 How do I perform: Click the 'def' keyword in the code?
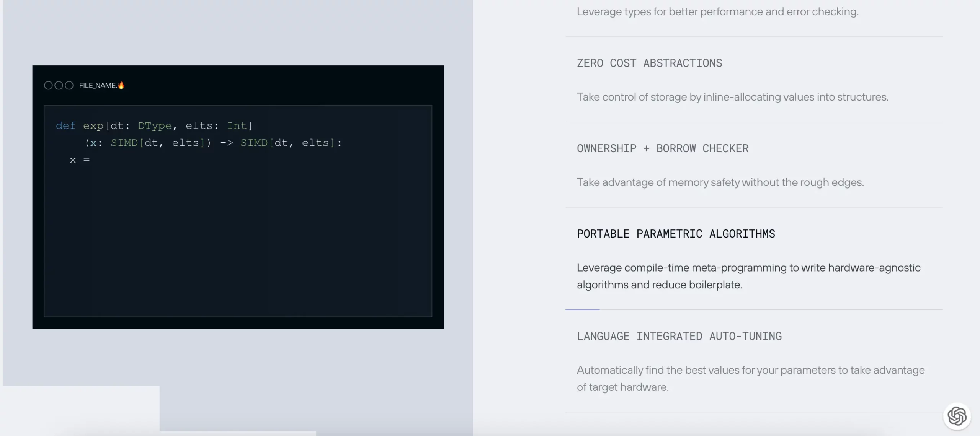point(66,125)
